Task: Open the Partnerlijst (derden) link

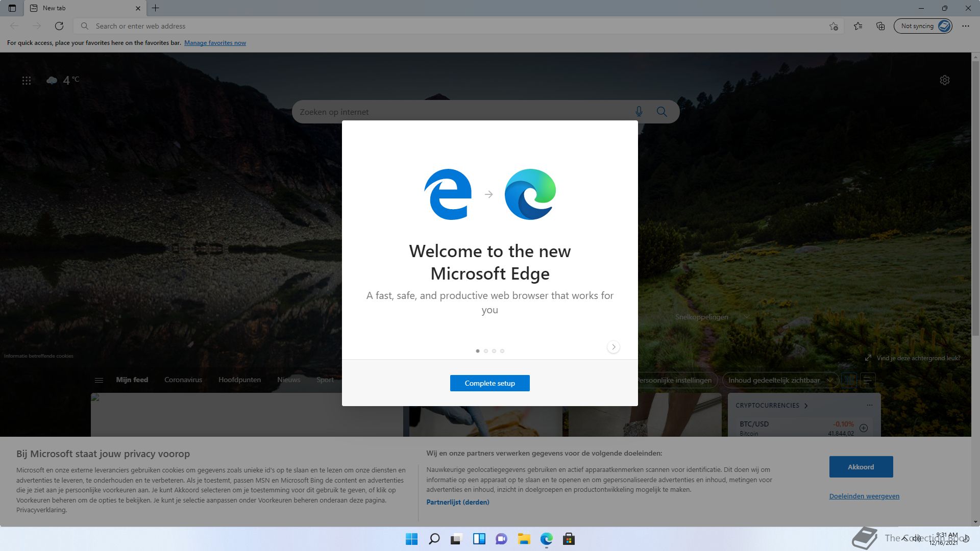Action: pos(458,502)
